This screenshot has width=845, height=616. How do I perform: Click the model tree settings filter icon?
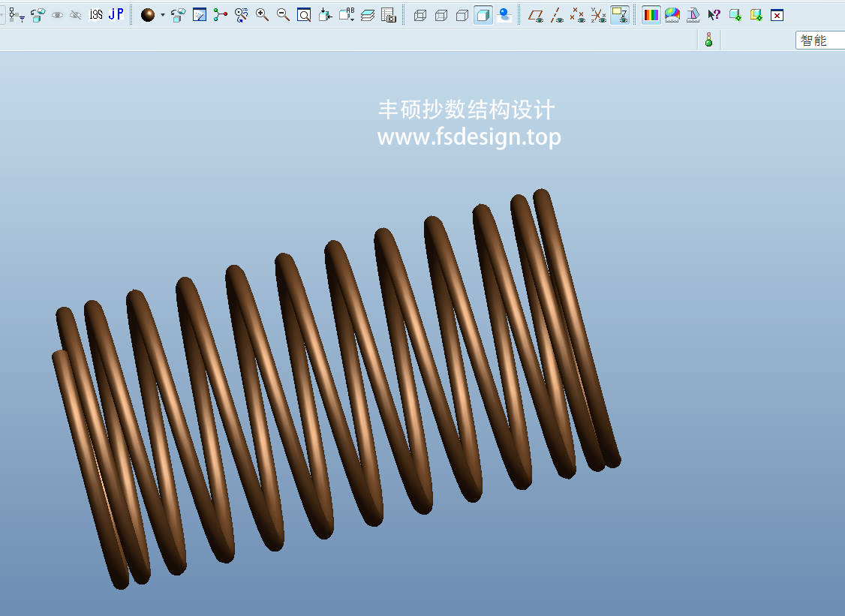(17, 14)
